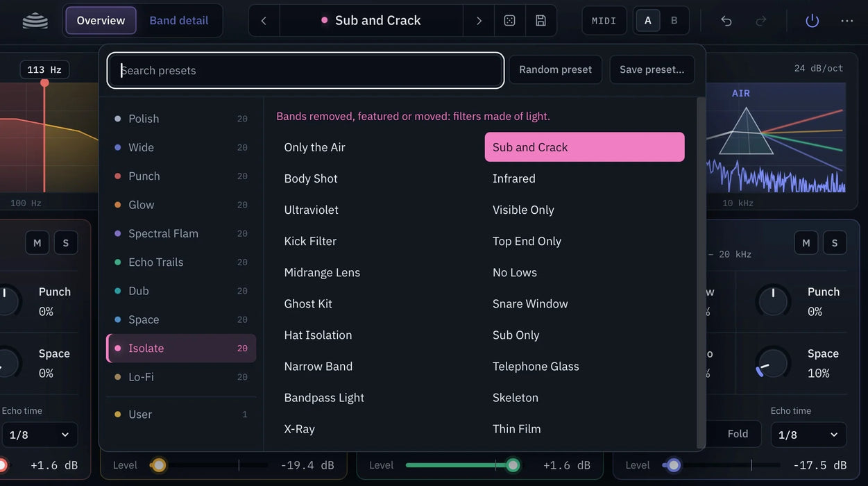868x486 pixels.
Task: Load X-Ray preset
Action: 376,429
